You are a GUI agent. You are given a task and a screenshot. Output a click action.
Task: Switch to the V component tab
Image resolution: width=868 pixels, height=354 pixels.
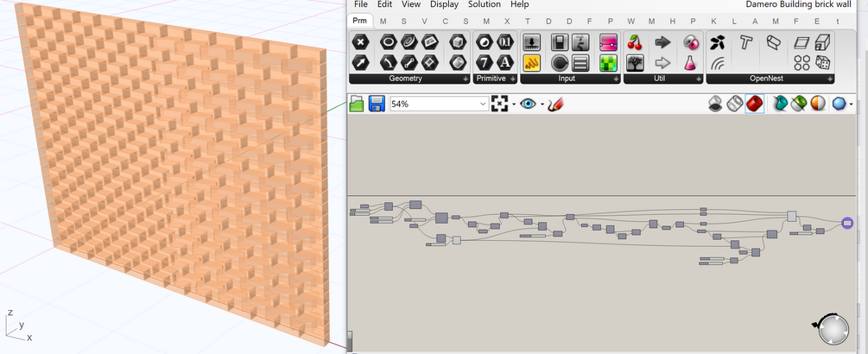click(425, 22)
